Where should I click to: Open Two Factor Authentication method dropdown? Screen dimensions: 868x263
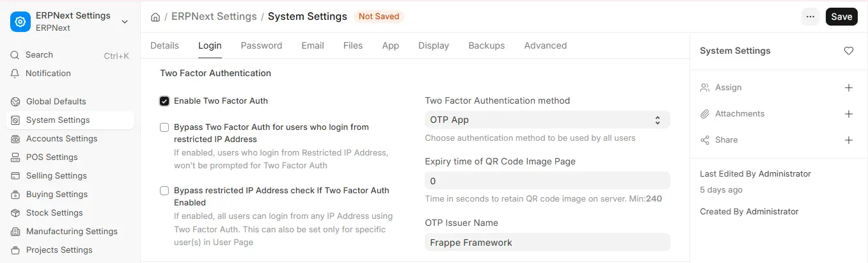pos(548,120)
